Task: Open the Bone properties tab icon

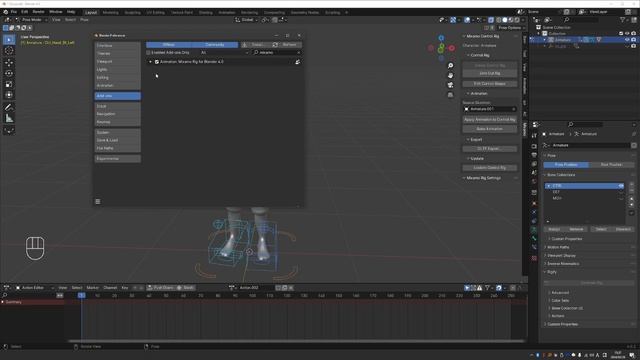Action: point(534,238)
